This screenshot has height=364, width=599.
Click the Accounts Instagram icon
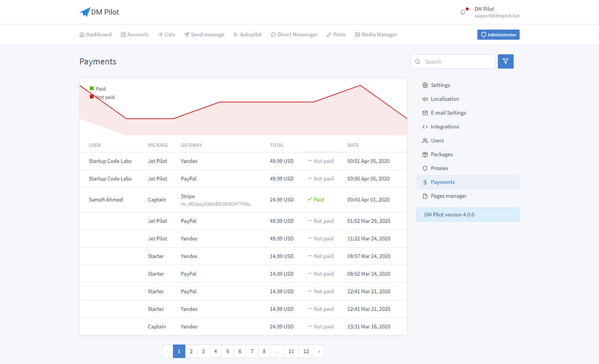pyautogui.click(x=123, y=35)
